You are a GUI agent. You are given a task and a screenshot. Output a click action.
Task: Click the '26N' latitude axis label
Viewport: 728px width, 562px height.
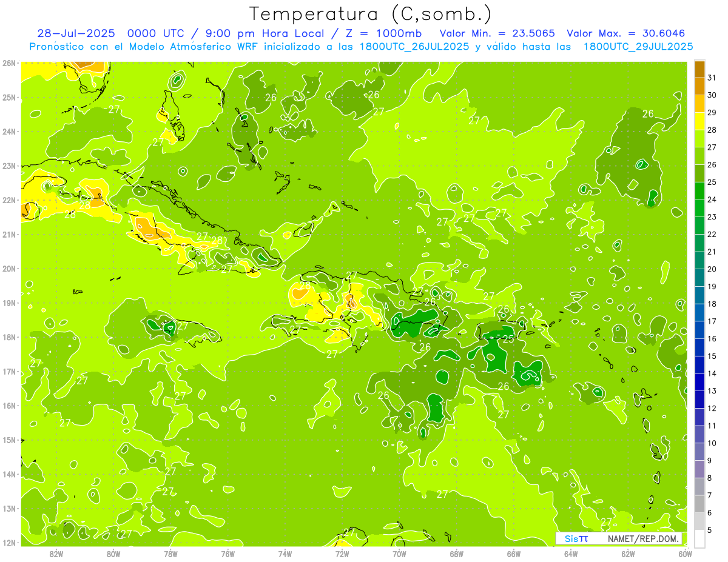[x=9, y=63]
